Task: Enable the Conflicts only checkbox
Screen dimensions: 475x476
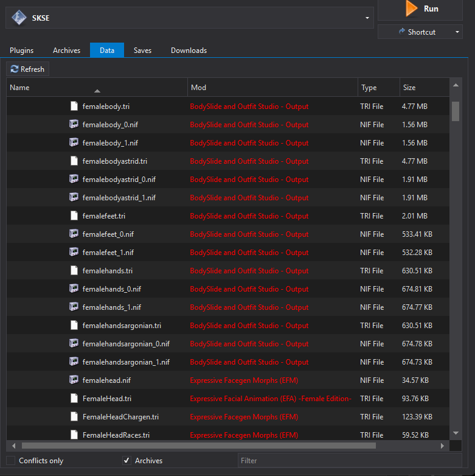Action: click(11, 461)
